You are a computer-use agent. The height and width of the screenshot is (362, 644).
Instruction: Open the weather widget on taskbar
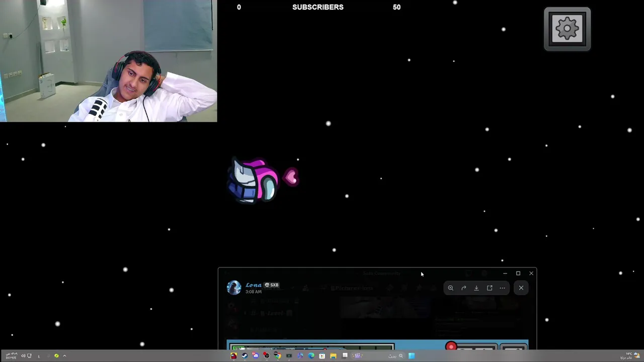point(629,355)
